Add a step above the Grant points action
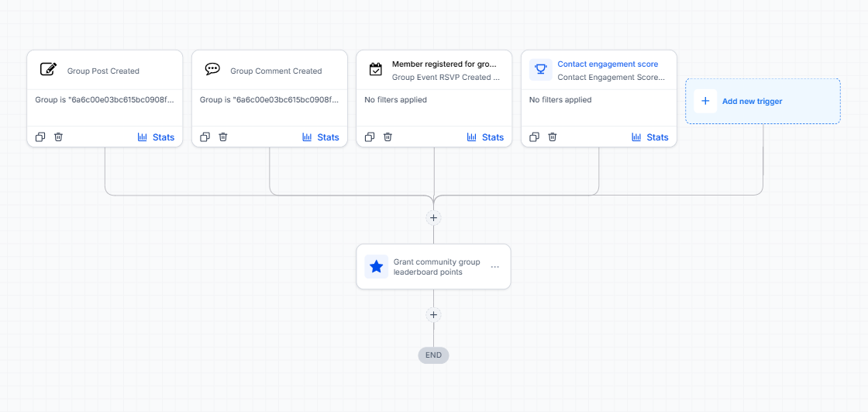The image size is (868, 412). [x=433, y=218]
